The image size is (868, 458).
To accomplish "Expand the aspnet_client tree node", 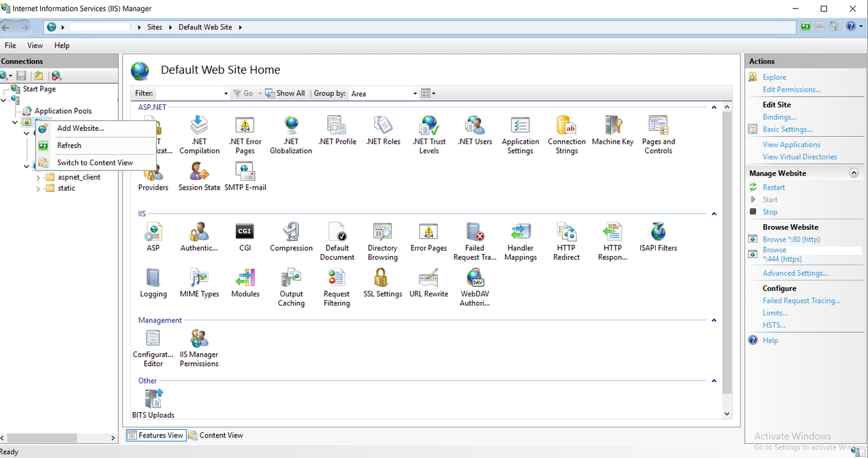I will 38,177.
